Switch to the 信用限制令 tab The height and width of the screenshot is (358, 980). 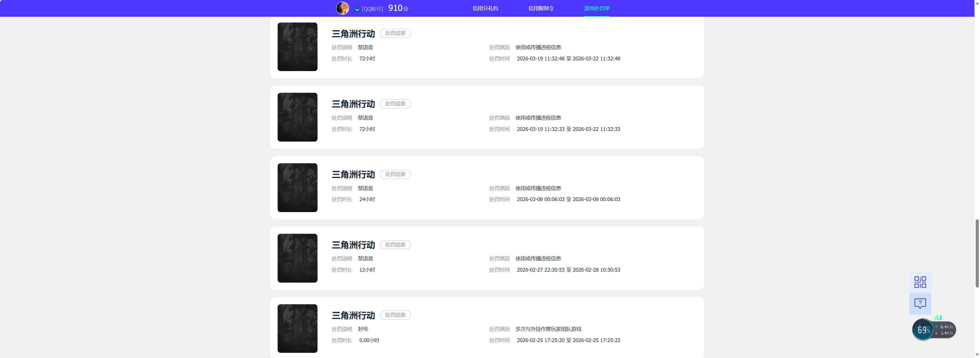pos(541,8)
